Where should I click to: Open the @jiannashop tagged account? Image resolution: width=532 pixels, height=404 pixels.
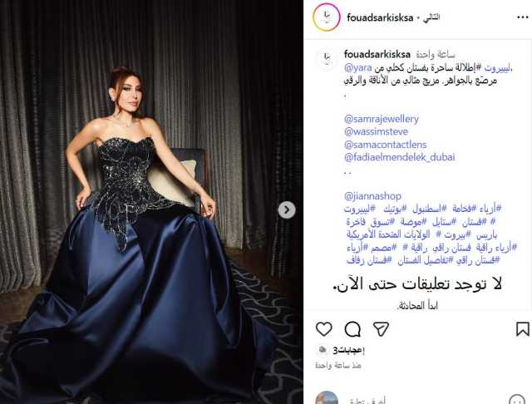(372, 196)
